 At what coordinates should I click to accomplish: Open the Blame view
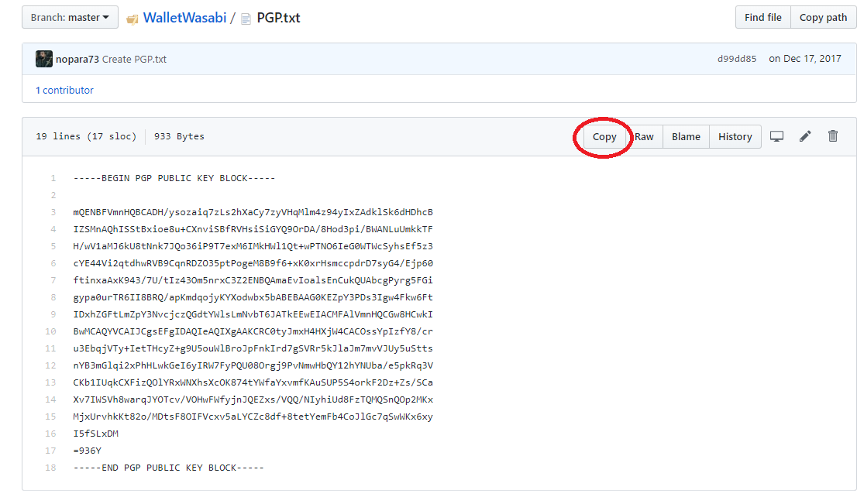686,137
